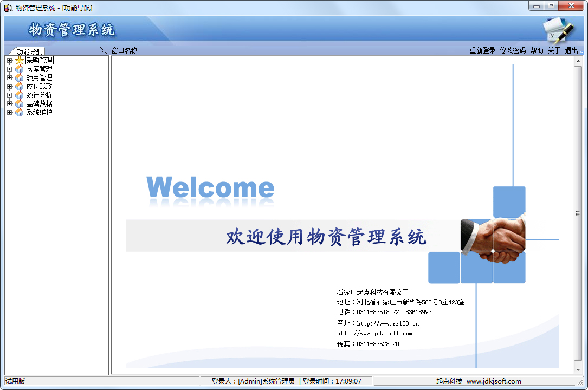Image resolution: width=588 pixels, height=390 pixels.
Task: Click the 试用版 status bar text
Action: pyautogui.click(x=15, y=381)
